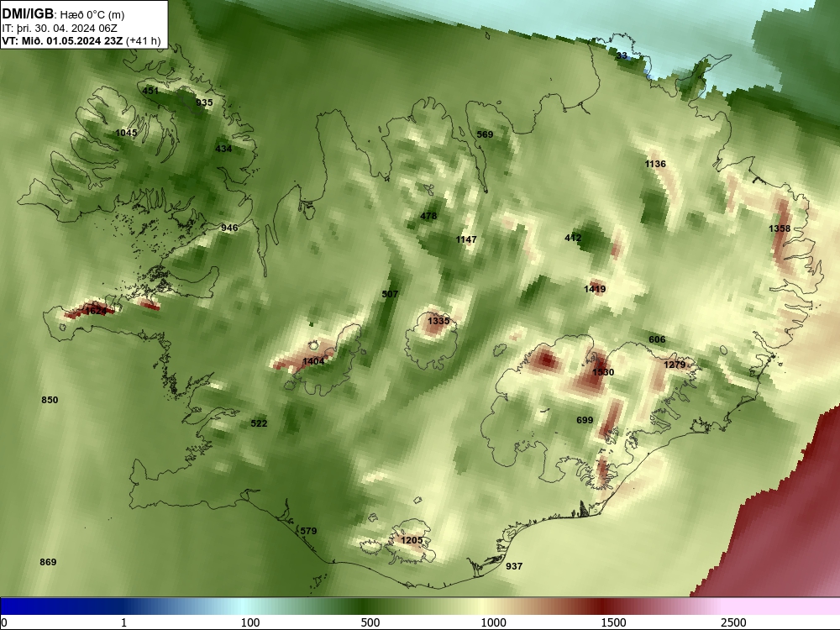
Task: Click the 606 value label
Action: tap(657, 339)
